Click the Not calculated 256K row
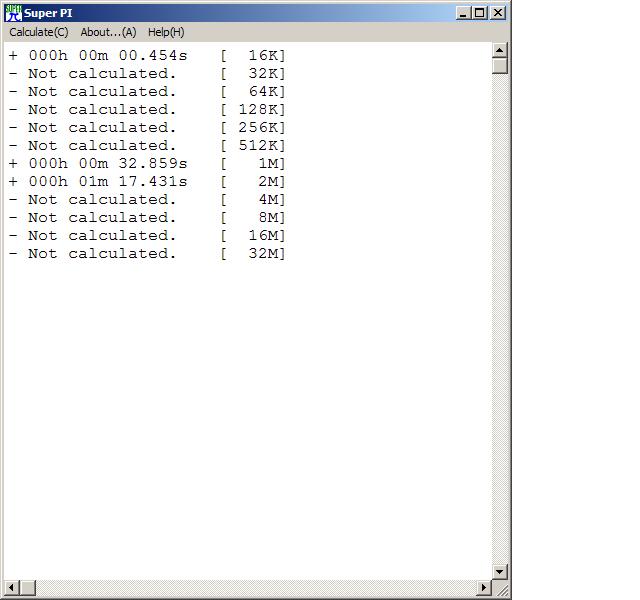The image size is (640, 600). (x=147, y=127)
